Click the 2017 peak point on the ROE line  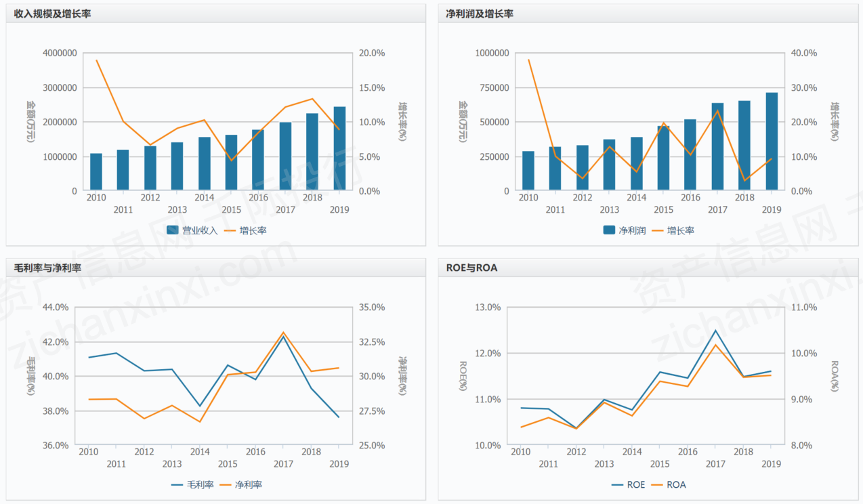pos(715,331)
